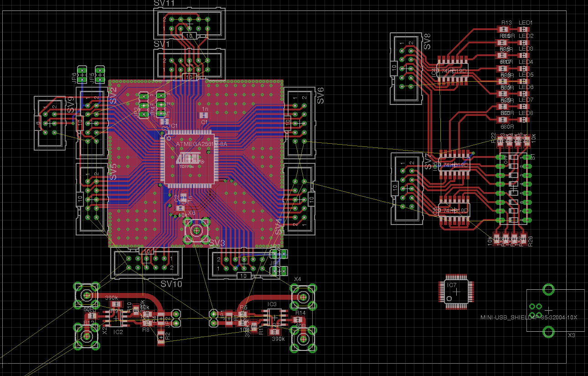Select the X6 connector below the microcontroller
This screenshot has width=588, height=376.
click(196, 230)
